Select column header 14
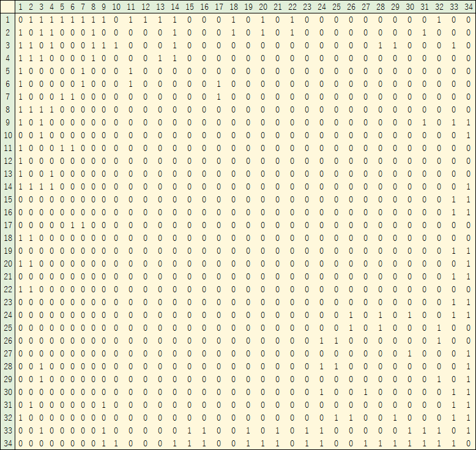The image size is (476, 450). [x=174, y=7]
